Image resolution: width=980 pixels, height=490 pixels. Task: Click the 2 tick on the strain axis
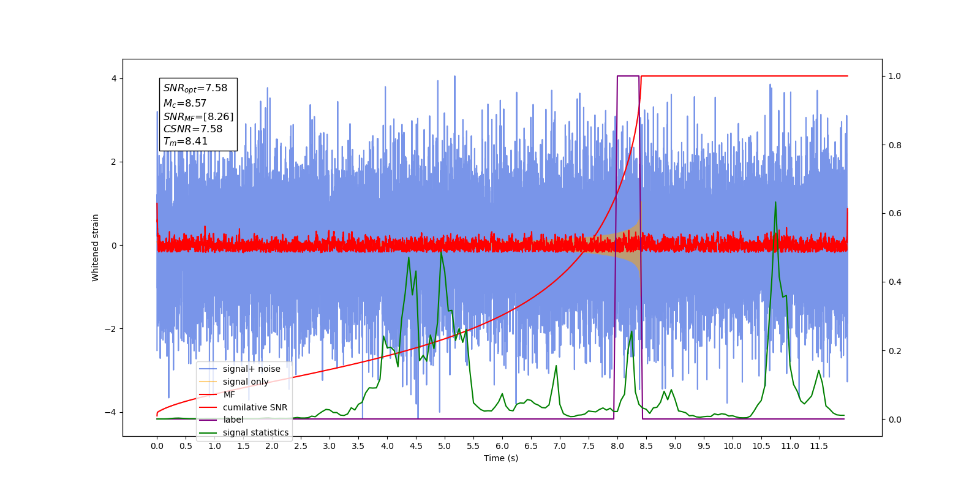114,162
